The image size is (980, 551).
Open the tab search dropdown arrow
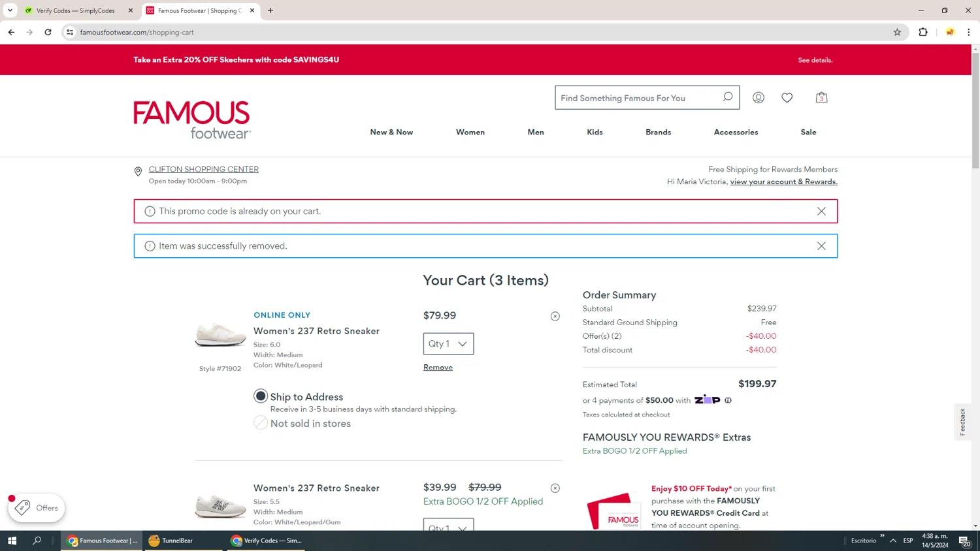pyautogui.click(x=10, y=10)
